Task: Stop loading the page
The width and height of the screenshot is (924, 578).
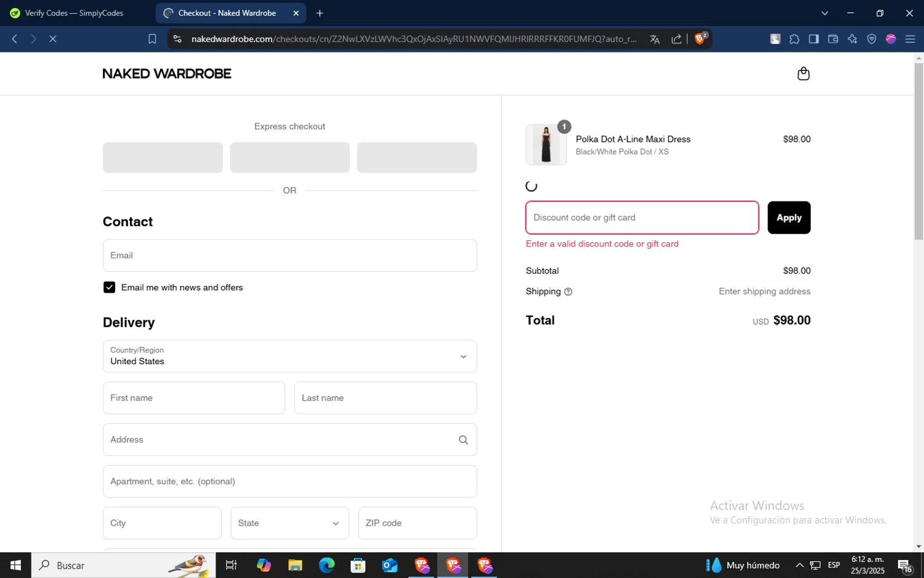Action: pyautogui.click(x=53, y=39)
